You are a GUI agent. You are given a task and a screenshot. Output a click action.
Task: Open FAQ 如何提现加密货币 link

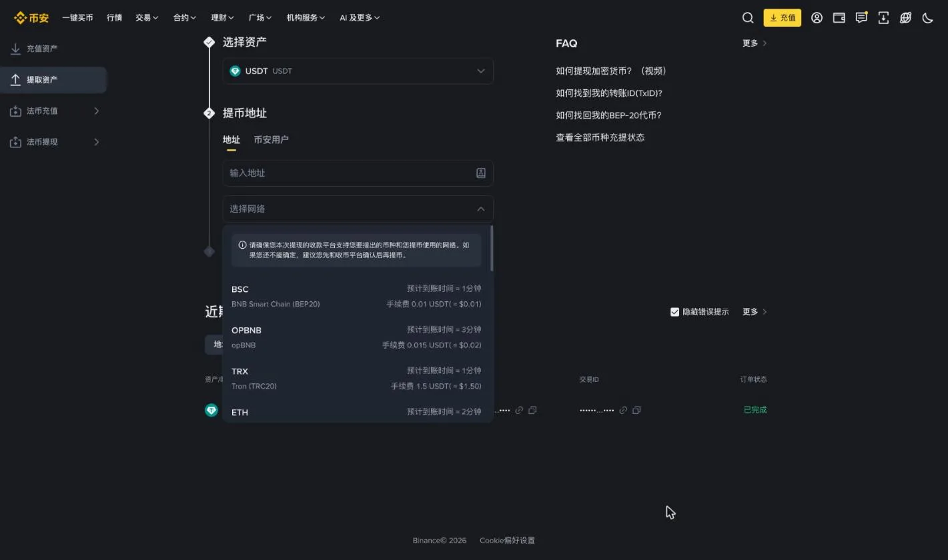(x=611, y=71)
